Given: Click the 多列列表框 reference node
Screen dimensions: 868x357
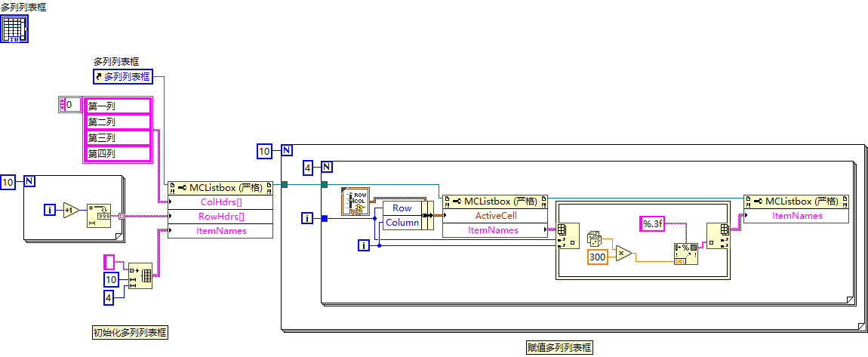Looking at the screenshot, I should 122,76.
